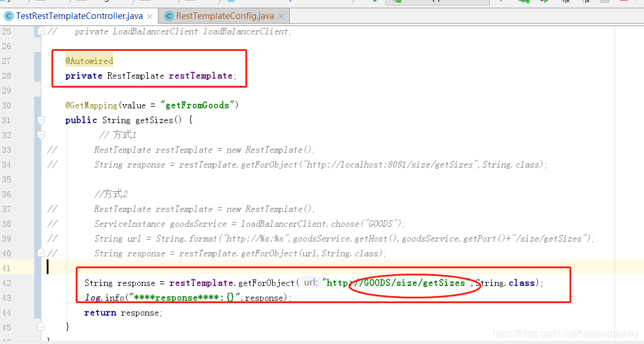Click the @GetMapping annotation

[x=91, y=105]
